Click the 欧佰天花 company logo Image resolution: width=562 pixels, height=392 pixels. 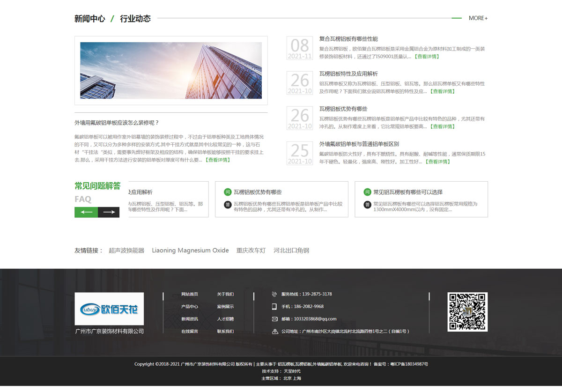[x=109, y=309]
